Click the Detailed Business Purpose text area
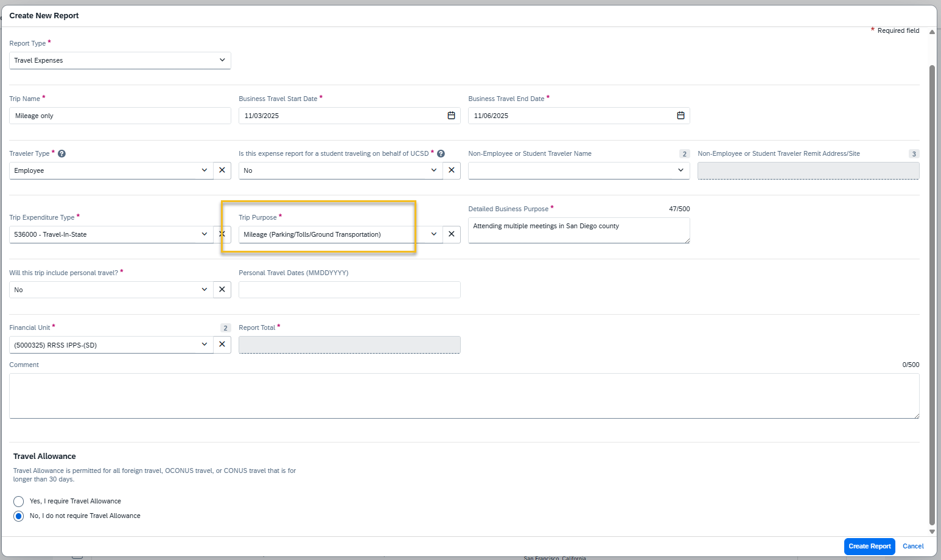This screenshot has height=560, width=941. (578, 231)
